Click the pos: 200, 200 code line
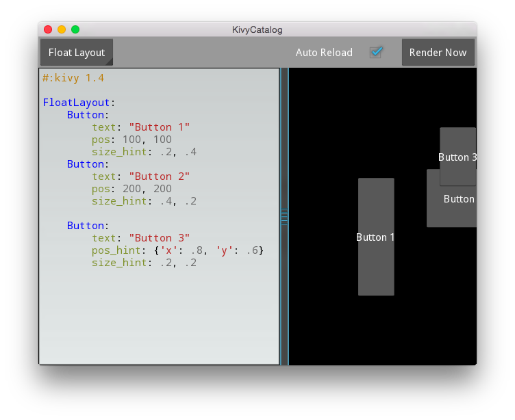The height and width of the screenshot is (420, 515). pos(131,189)
